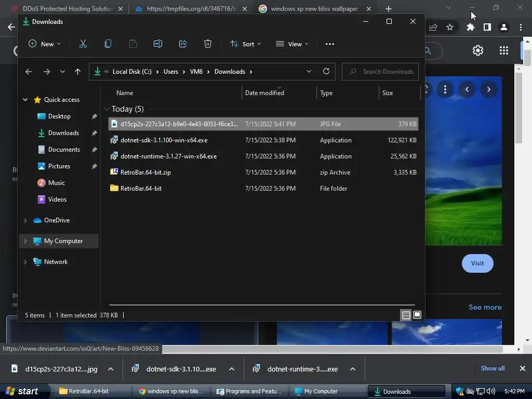Open Pictures in Quick access
Viewport: 532px width, 399px height.
(x=59, y=166)
